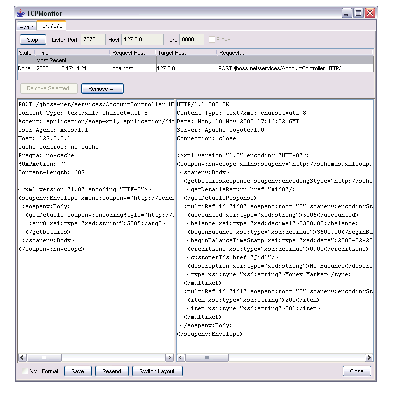
Task: Toggle the Proxy checkbox
Action: (212, 39)
